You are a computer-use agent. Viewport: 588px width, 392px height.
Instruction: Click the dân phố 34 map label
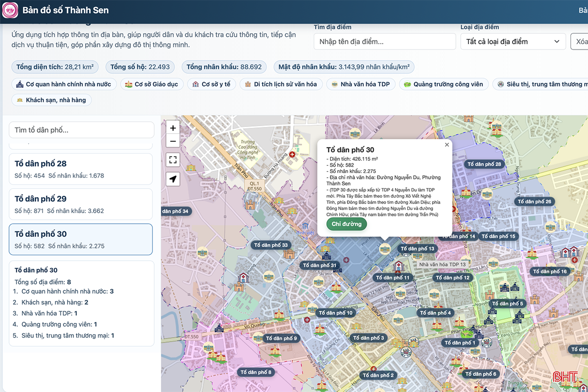coord(176,211)
